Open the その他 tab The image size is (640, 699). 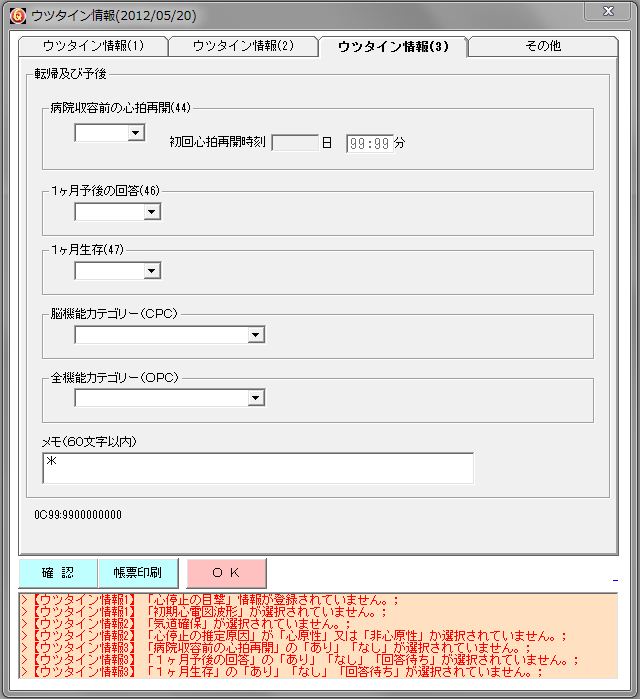(x=543, y=47)
